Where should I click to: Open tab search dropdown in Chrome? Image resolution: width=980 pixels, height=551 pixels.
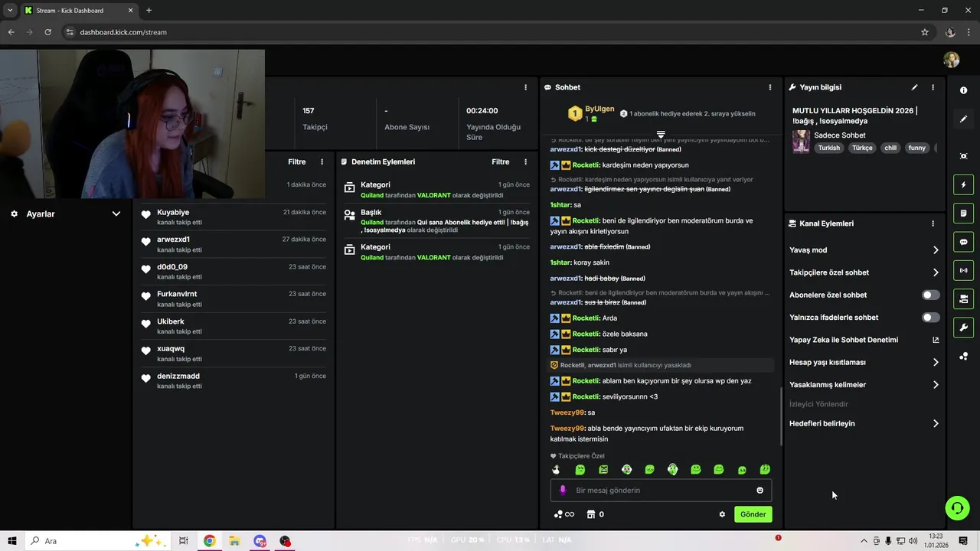point(10,10)
